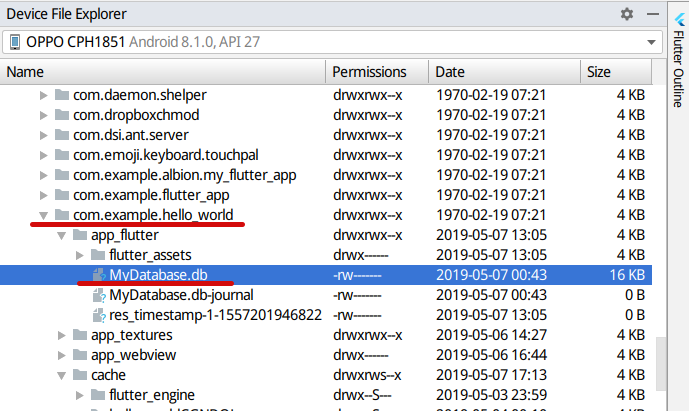Select the app_webview folder name
This screenshot has width=689, height=411.
[x=133, y=355]
